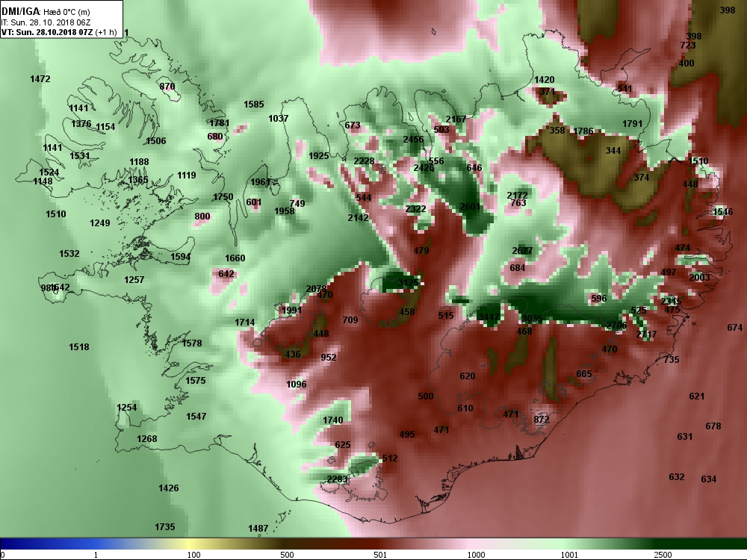Click the value 1714 on the map

pyautogui.click(x=244, y=323)
